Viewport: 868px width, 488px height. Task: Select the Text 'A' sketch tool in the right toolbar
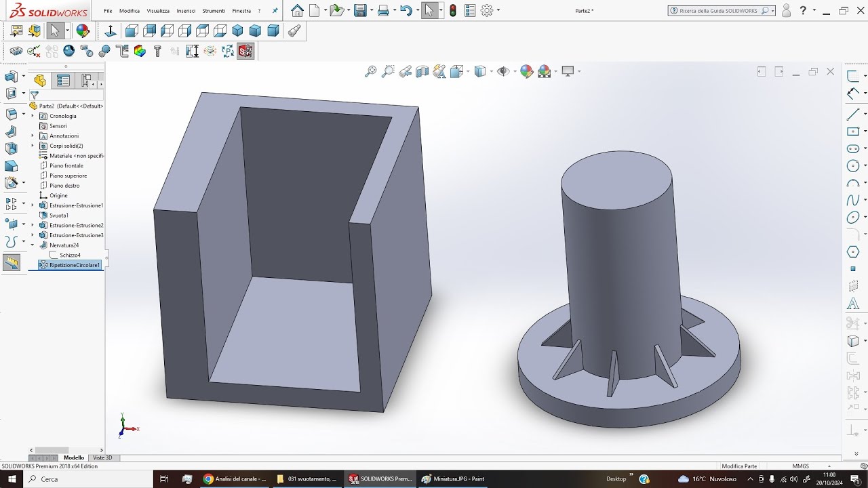(853, 303)
